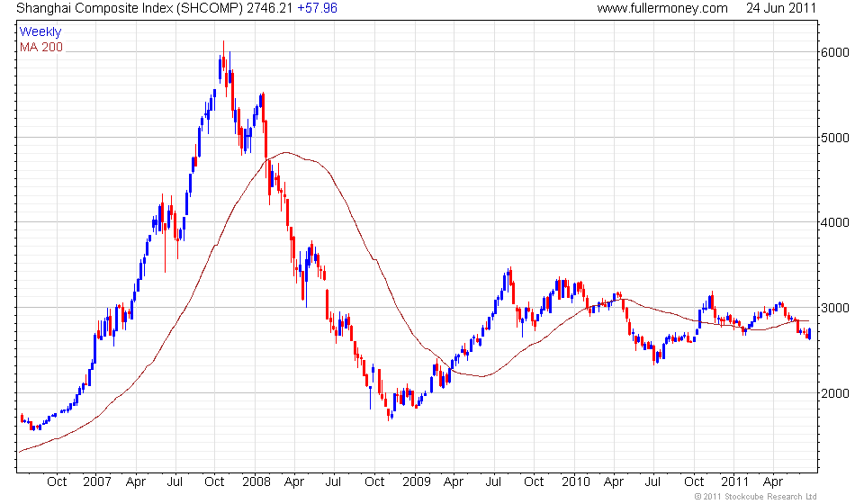Image resolution: width=864 pixels, height=504 pixels.
Task: Select the Weekly legend label
Action: pos(40,31)
